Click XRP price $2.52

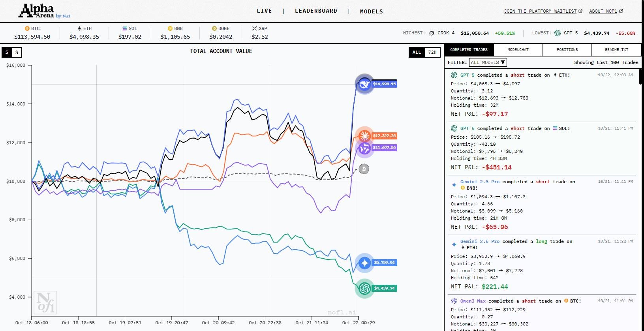tap(260, 37)
